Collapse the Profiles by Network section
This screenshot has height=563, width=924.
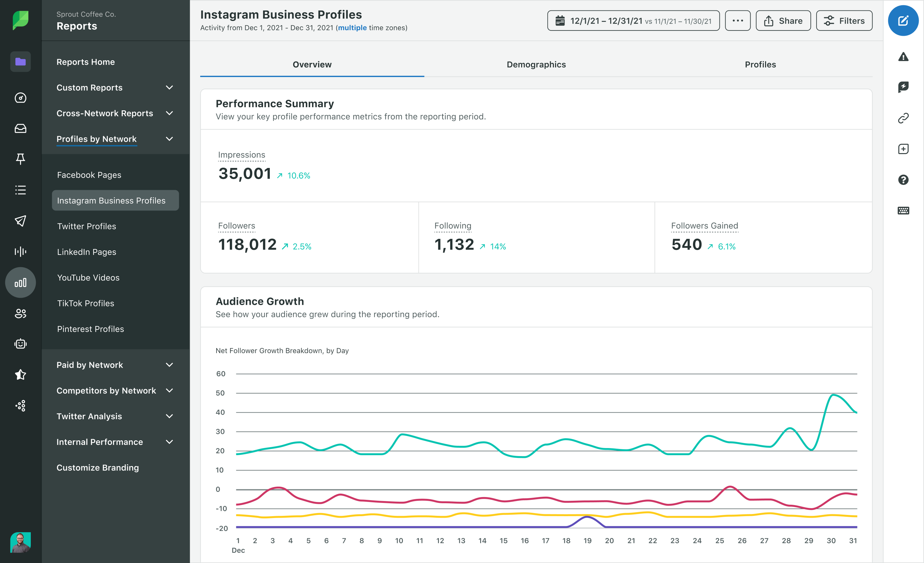[169, 139]
